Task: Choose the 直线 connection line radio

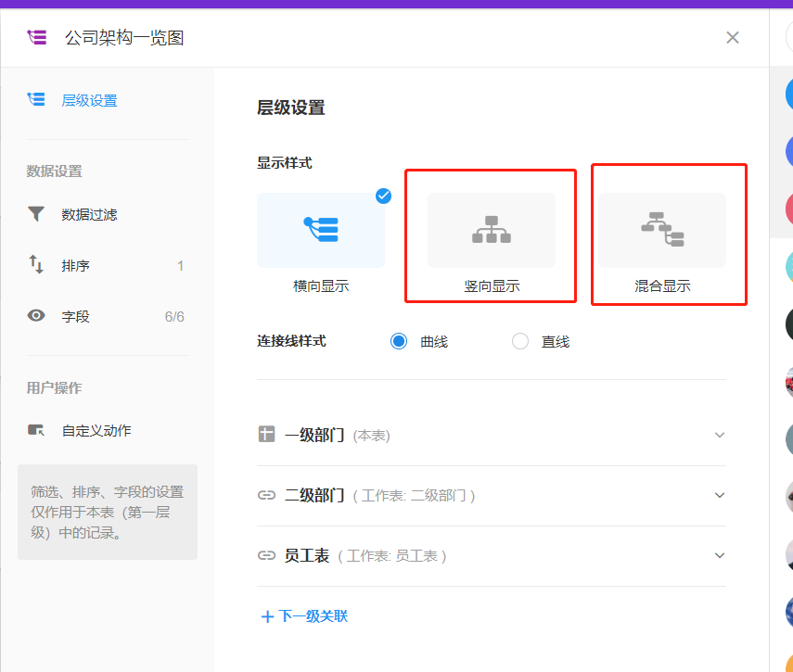Action: click(520, 341)
